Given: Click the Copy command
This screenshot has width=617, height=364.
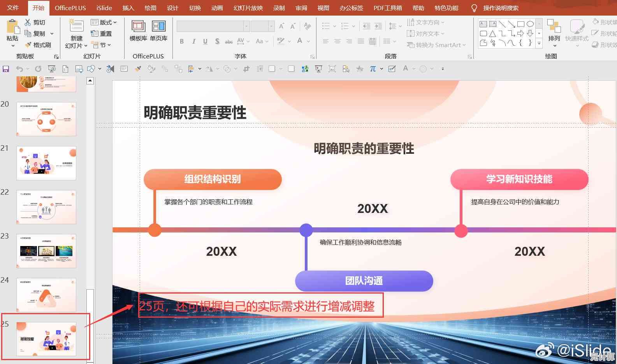Looking at the screenshot, I should (35, 33).
